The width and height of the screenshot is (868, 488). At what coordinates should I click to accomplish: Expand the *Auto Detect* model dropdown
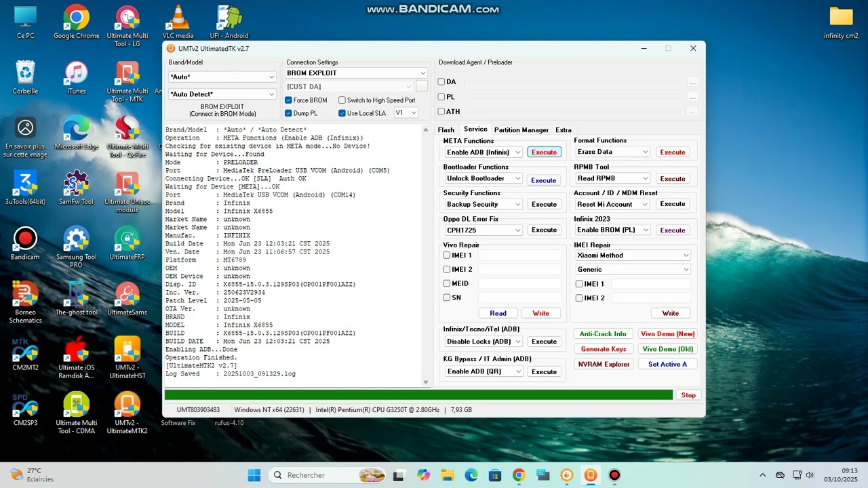(x=222, y=94)
